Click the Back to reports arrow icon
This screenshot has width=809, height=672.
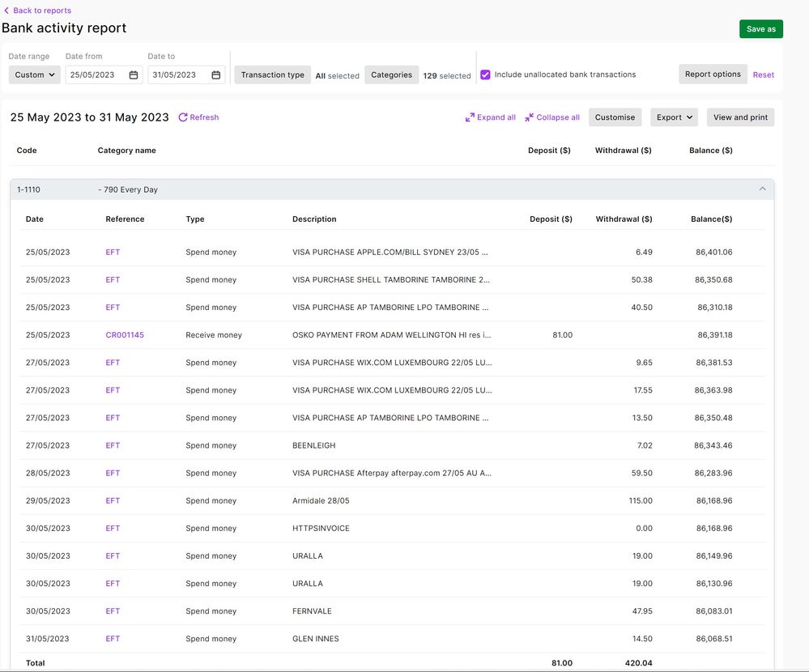7,11
